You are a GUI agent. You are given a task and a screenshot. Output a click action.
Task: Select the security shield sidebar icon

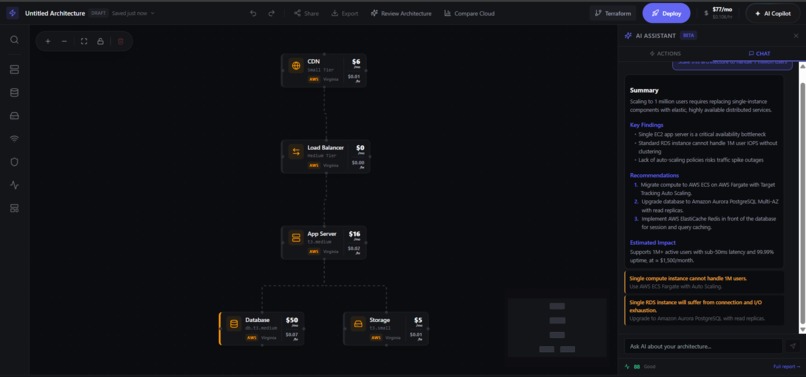tap(14, 162)
